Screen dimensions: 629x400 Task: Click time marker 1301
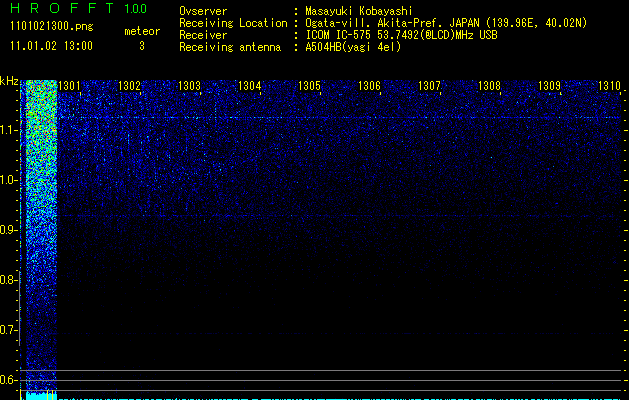(x=69, y=86)
